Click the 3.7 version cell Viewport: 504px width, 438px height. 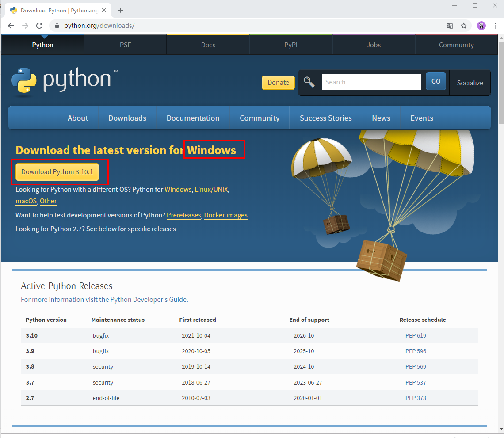pos(30,382)
